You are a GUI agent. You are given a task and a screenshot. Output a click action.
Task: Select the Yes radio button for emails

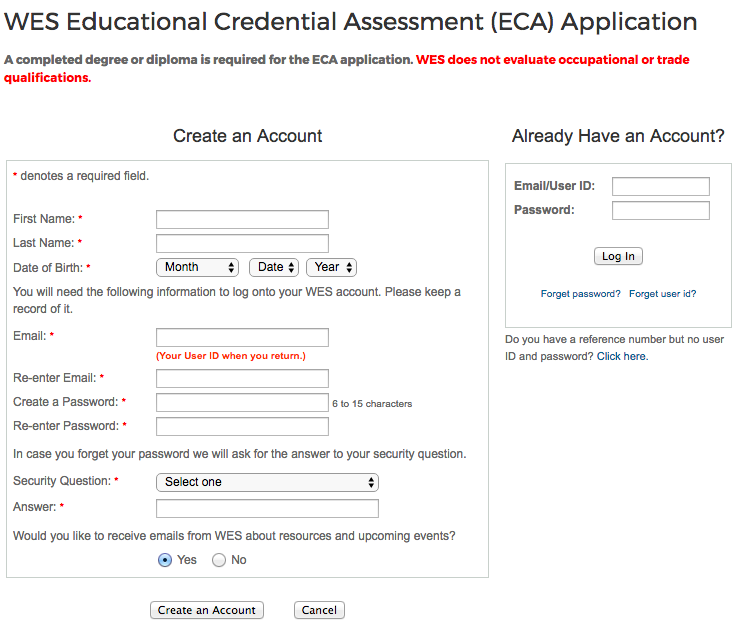point(165,560)
